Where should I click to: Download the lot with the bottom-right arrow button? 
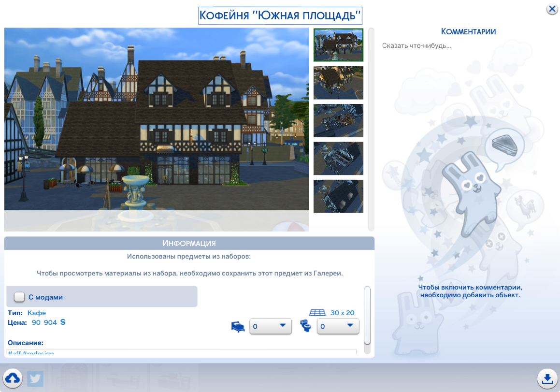547,378
